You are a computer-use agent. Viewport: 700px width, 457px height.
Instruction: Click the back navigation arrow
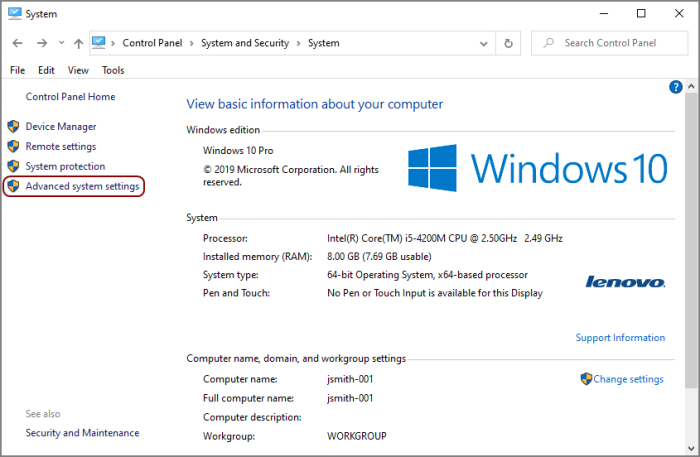[18, 44]
